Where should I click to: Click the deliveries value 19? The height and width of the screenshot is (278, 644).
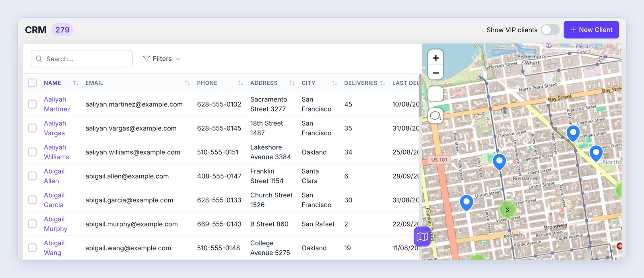coord(347,248)
